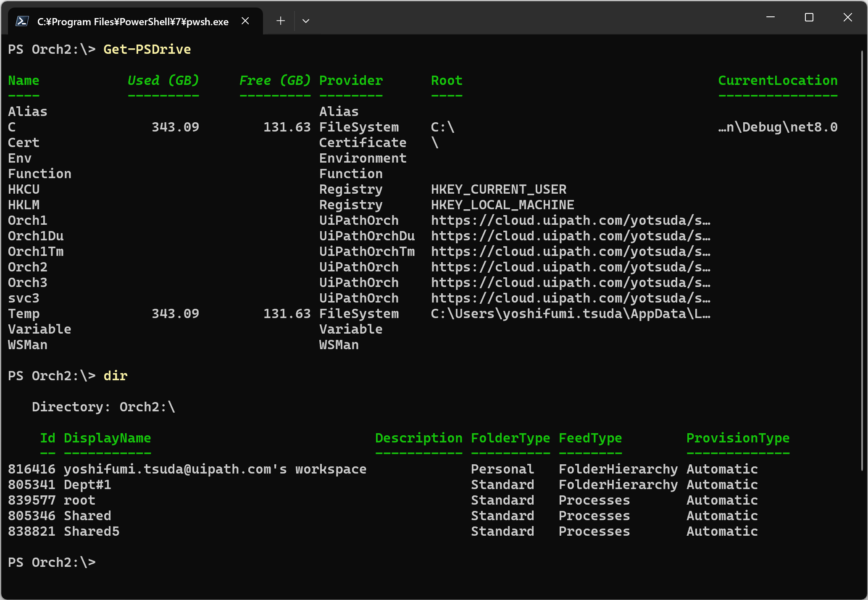Close the pwsh.exe tab
This screenshot has width=868, height=600.
(x=245, y=21)
